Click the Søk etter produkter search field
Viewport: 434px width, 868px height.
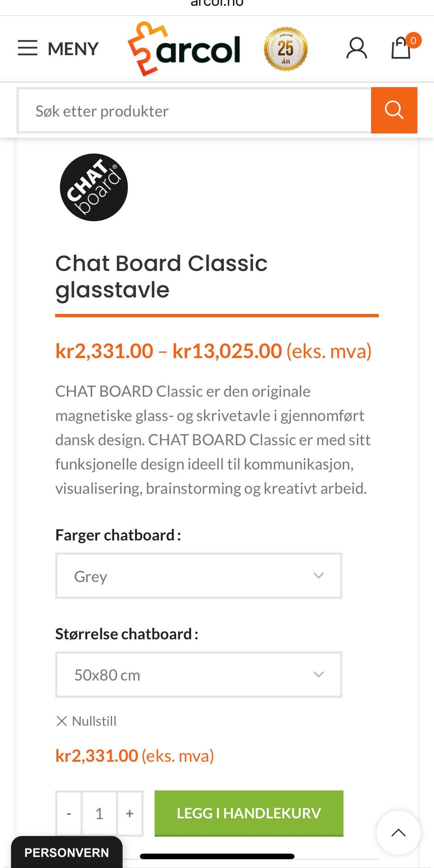(194, 111)
